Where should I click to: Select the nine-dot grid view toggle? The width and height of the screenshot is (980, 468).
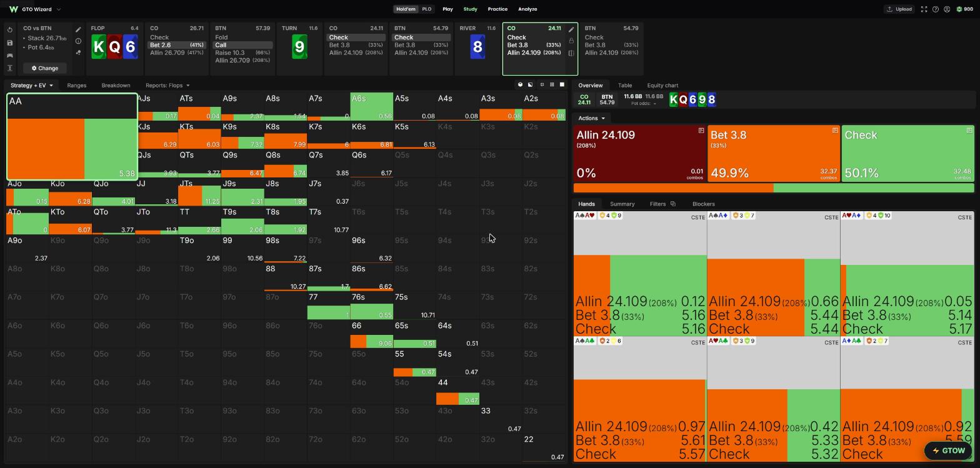pyautogui.click(x=552, y=84)
